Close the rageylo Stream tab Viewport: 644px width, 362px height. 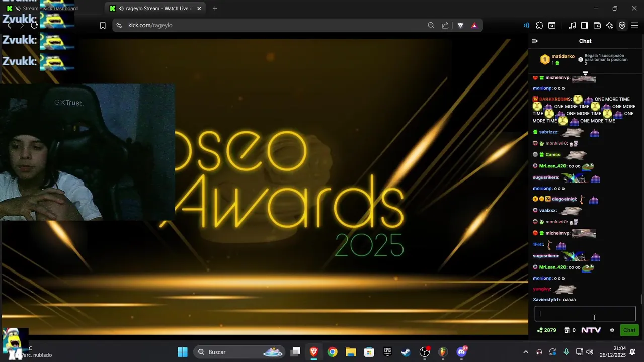(199, 9)
